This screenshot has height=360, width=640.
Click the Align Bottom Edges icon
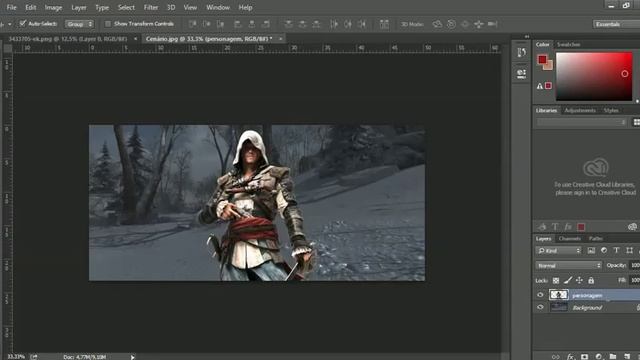point(221,24)
